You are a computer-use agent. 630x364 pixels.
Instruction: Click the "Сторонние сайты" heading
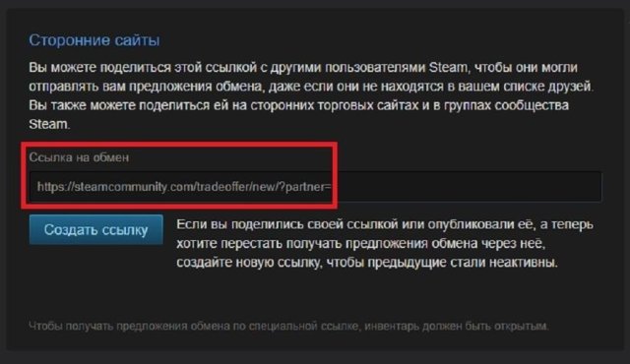click(94, 40)
